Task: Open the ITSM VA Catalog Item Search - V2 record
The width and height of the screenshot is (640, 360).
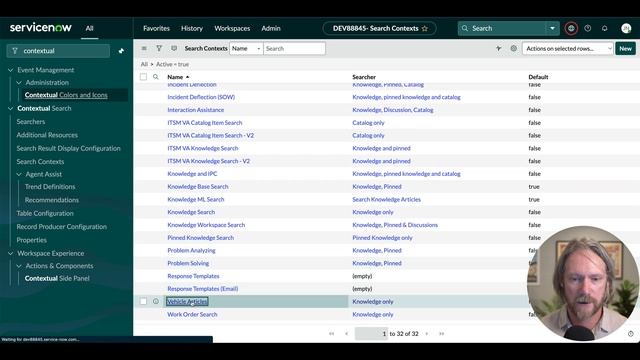Action: point(211,136)
